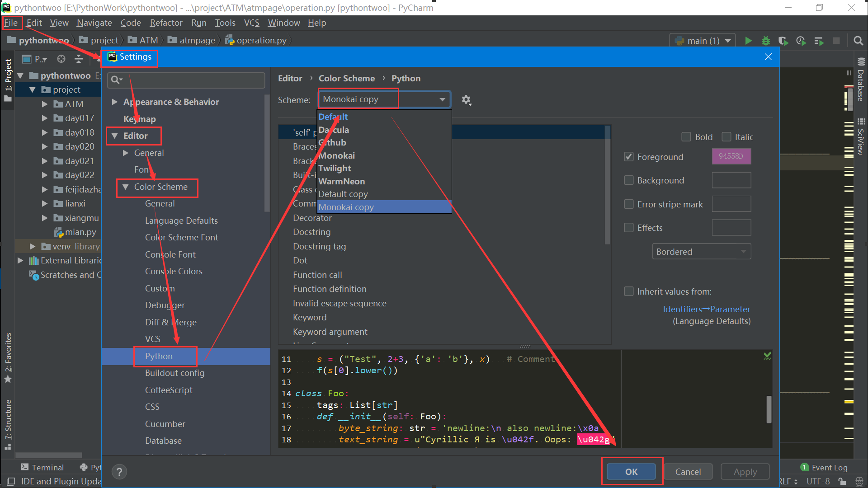Click the code preview vertical scrollbar
The image size is (868, 488).
(769, 409)
